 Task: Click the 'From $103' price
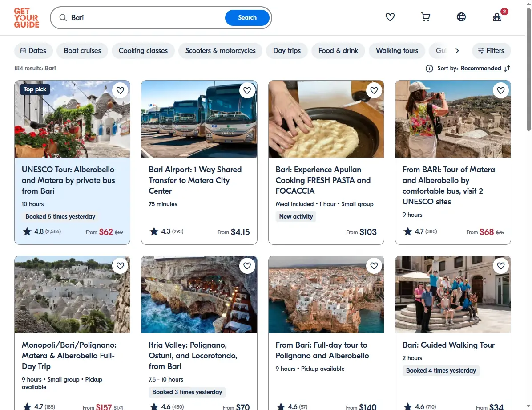[x=361, y=232]
